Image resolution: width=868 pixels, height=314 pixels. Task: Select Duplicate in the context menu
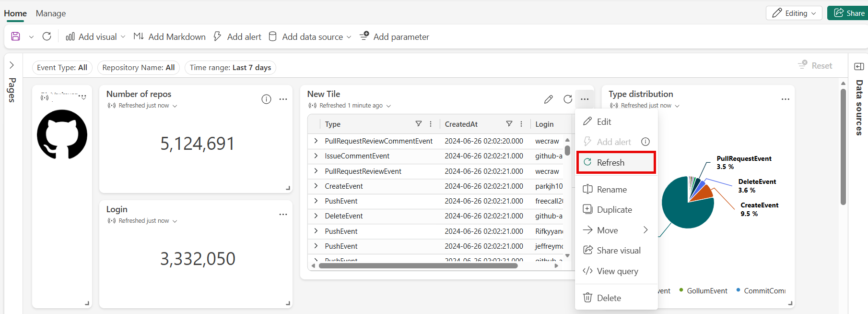coord(616,209)
